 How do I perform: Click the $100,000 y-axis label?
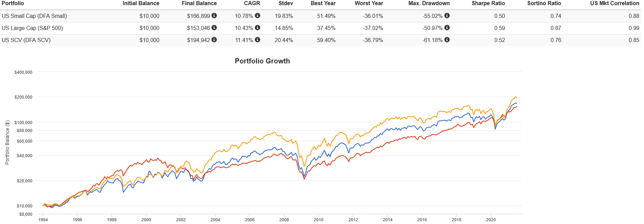pos(23,123)
